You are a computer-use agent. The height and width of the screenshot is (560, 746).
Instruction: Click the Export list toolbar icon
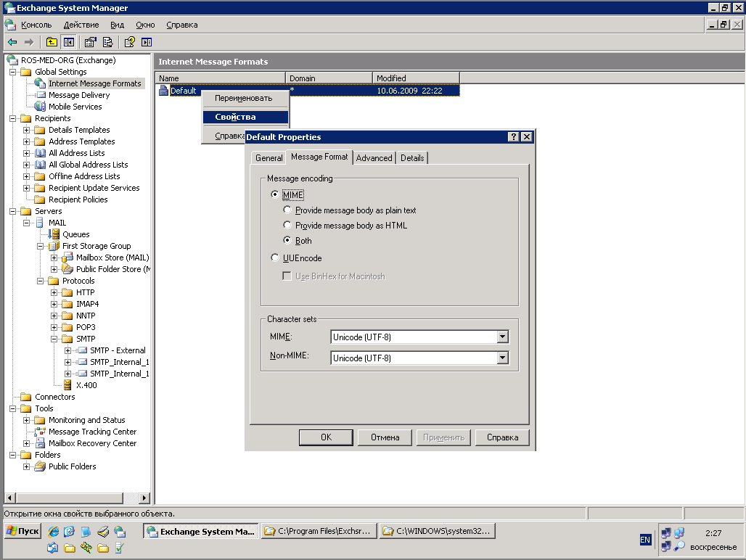click(x=108, y=42)
